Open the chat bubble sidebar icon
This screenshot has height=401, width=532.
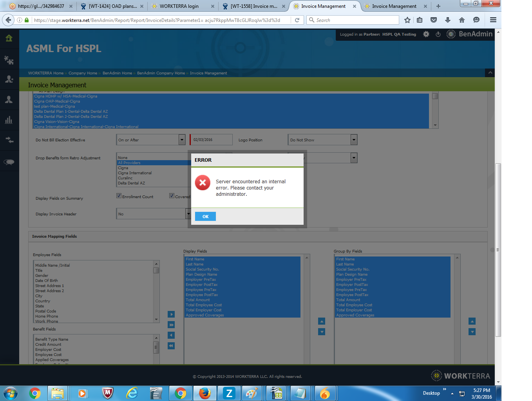(9, 162)
